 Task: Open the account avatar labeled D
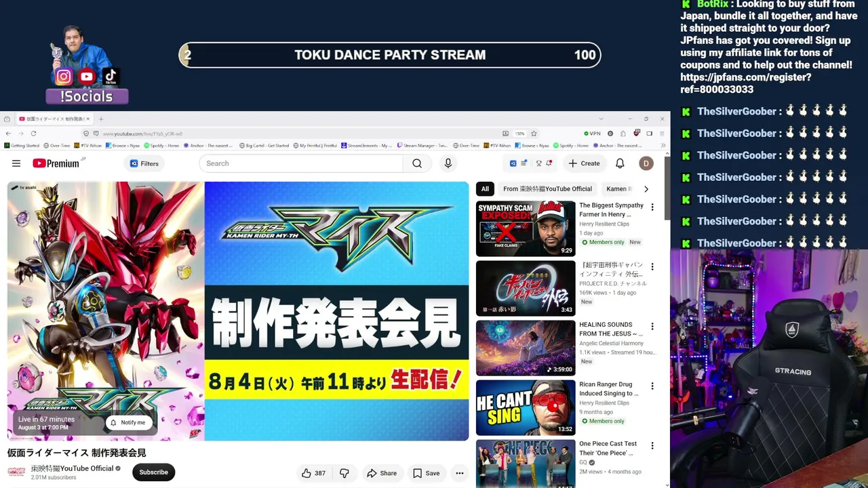click(x=646, y=163)
